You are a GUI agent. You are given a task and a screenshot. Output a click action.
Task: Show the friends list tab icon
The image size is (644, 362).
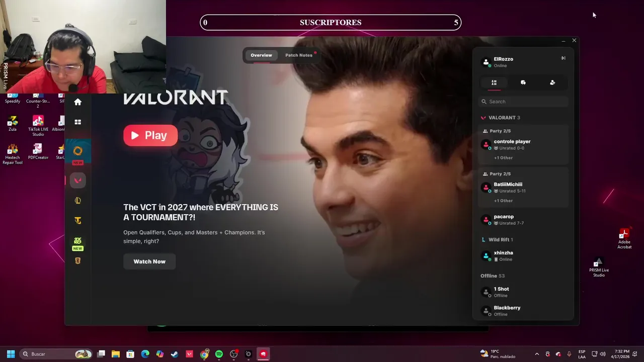coord(494,82)
